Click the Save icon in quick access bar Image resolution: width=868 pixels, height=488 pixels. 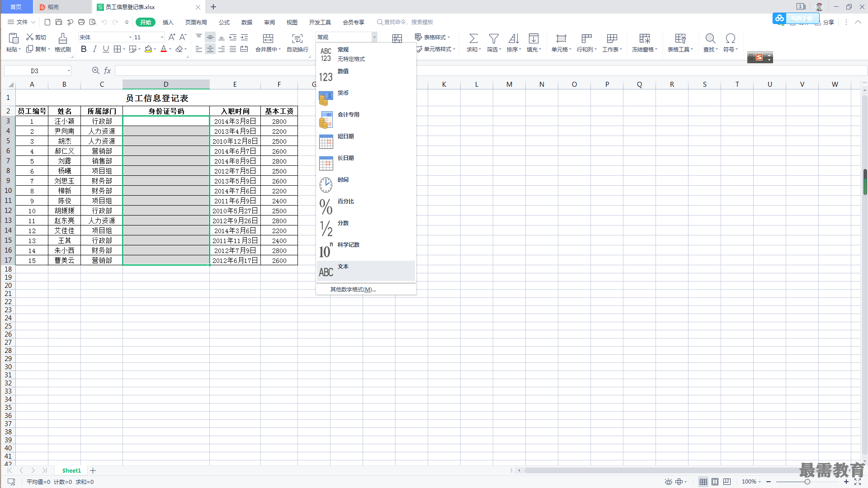[x=59, y=22]
